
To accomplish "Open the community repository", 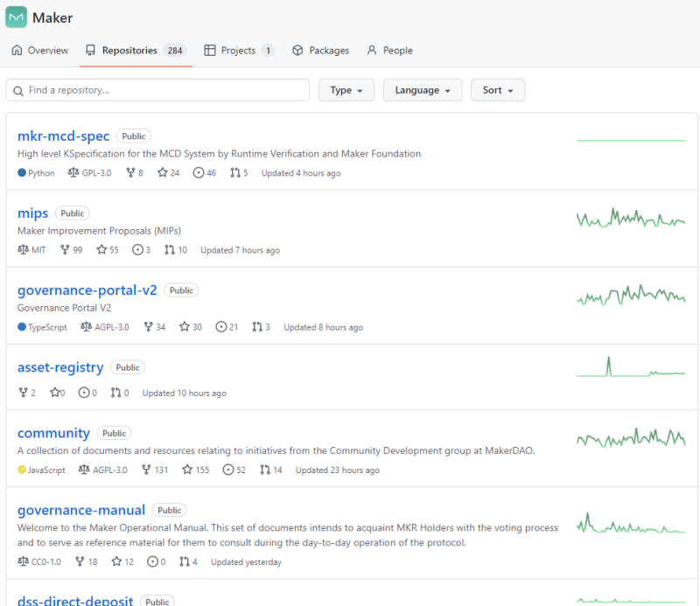I will point(53,433).
